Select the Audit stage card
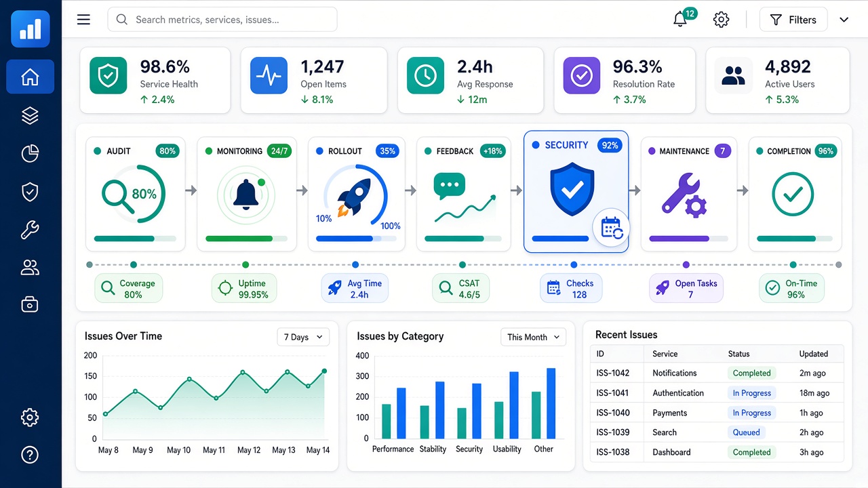Viewport: 868px width, 488px height. [x=136, y=194]
